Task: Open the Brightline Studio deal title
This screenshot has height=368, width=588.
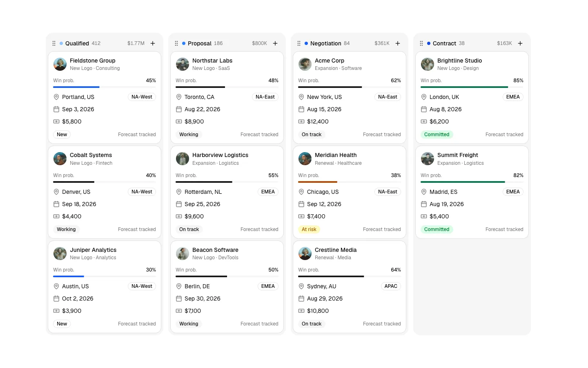Action: [459, 61]
